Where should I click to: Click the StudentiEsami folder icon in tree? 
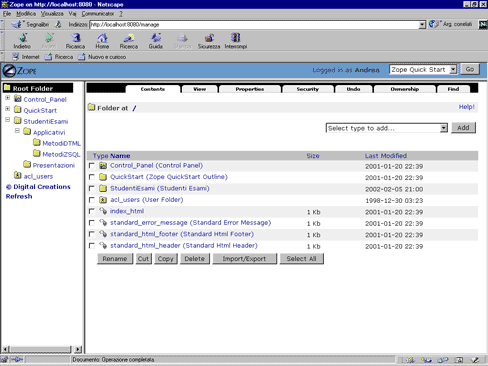click(x=18, y=121)
